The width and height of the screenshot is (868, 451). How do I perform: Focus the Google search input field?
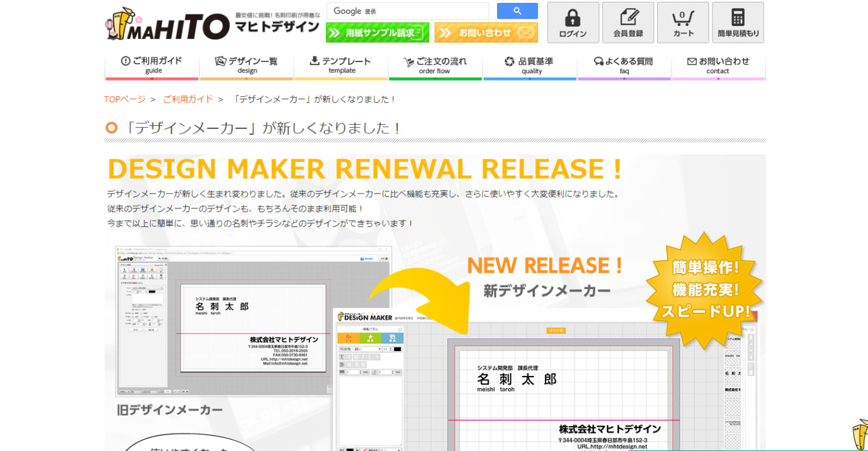pos(408,11)
